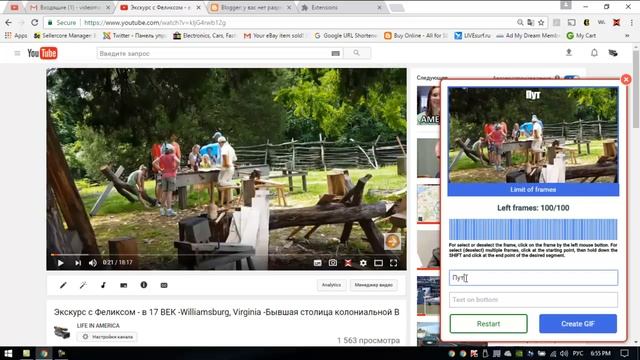Viewport: 640px width, 360px height.
Task: Open LIFE IN AMERICA channel link
Action: 98,325
